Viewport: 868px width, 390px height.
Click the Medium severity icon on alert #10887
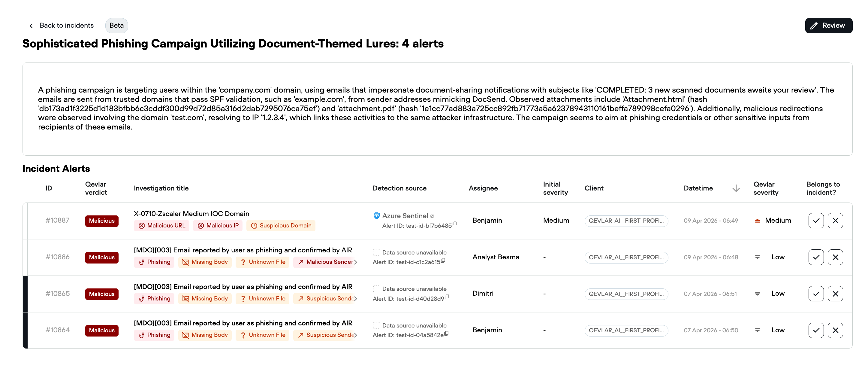click(x=757, y=220)
